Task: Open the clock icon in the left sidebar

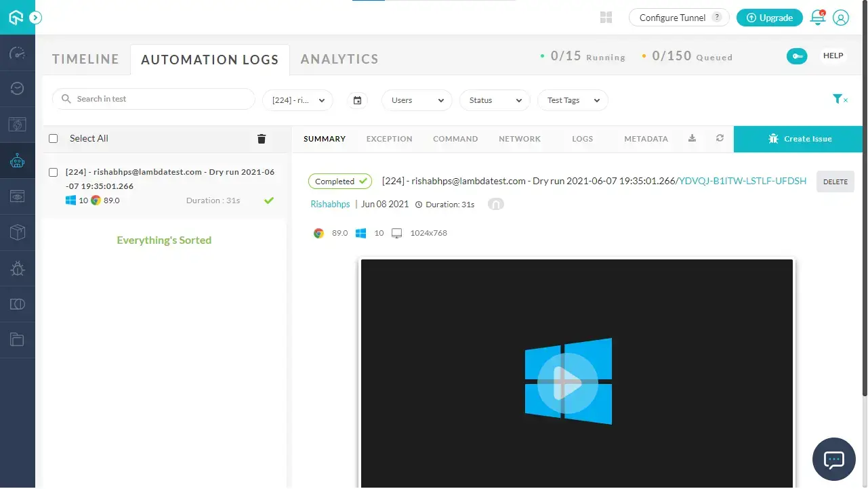Action: click(x=18, y=88)
